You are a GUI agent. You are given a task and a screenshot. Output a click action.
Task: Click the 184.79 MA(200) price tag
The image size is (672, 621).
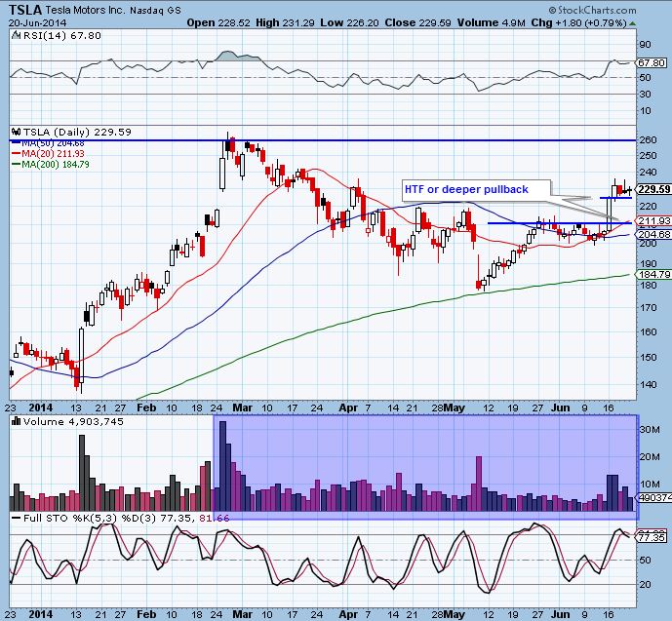[x=654, y=274]
